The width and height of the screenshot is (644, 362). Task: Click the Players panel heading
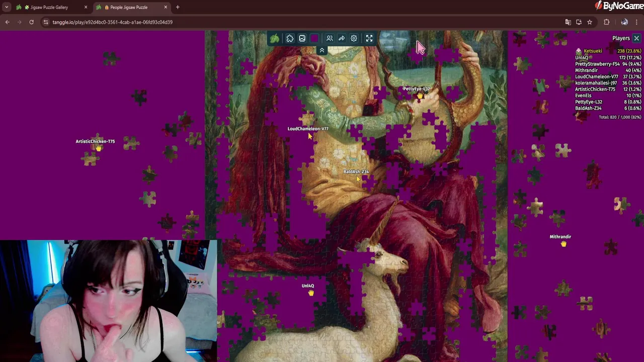pos(621,38)
